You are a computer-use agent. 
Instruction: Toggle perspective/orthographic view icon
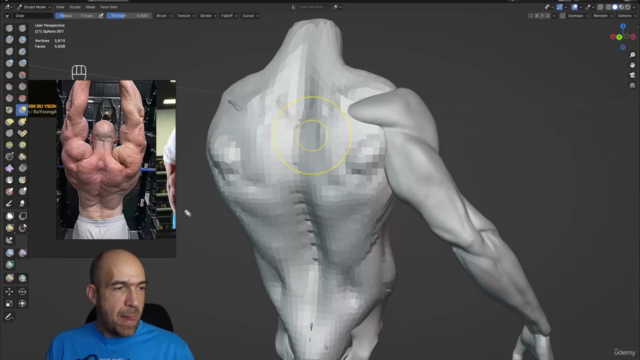[632, 85]
